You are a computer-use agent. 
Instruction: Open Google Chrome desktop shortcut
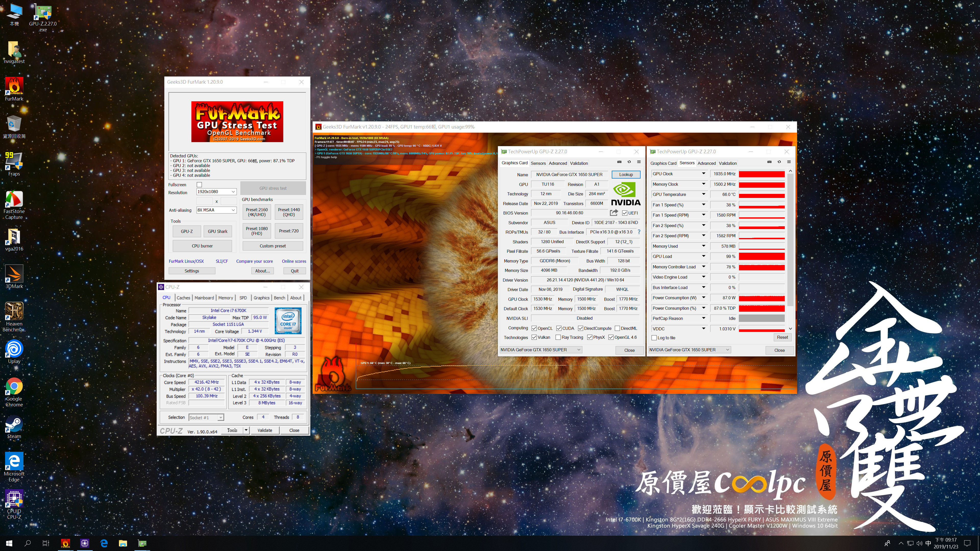[x=14, y=392]
